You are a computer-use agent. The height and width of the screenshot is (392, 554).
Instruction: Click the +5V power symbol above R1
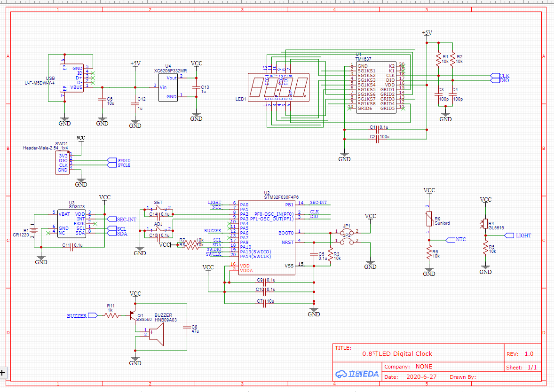pos(427,35)
